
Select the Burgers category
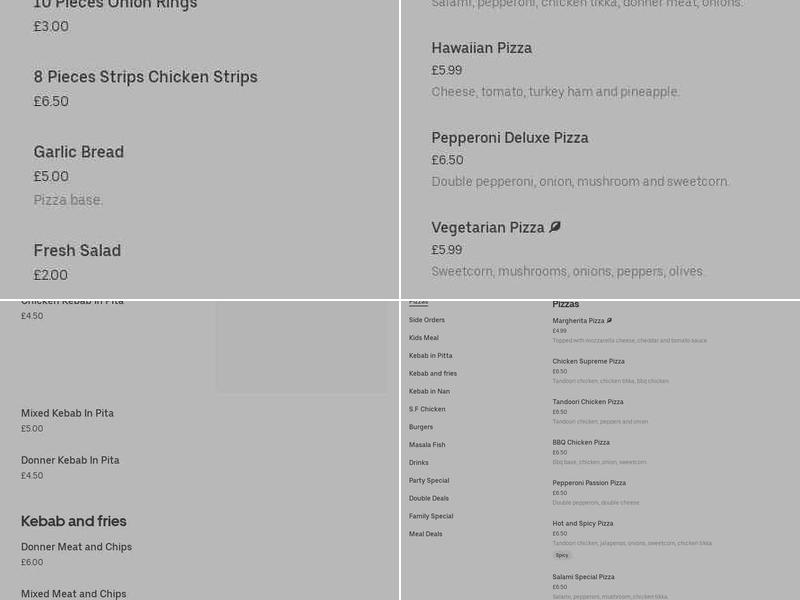pos(419,427)
